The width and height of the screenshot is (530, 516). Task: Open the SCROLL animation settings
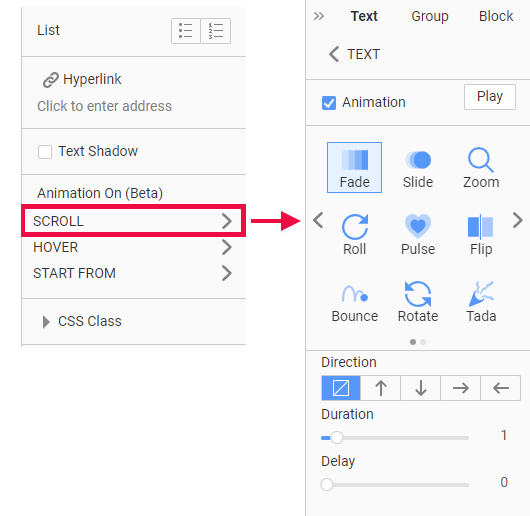(x=133, y=221)
